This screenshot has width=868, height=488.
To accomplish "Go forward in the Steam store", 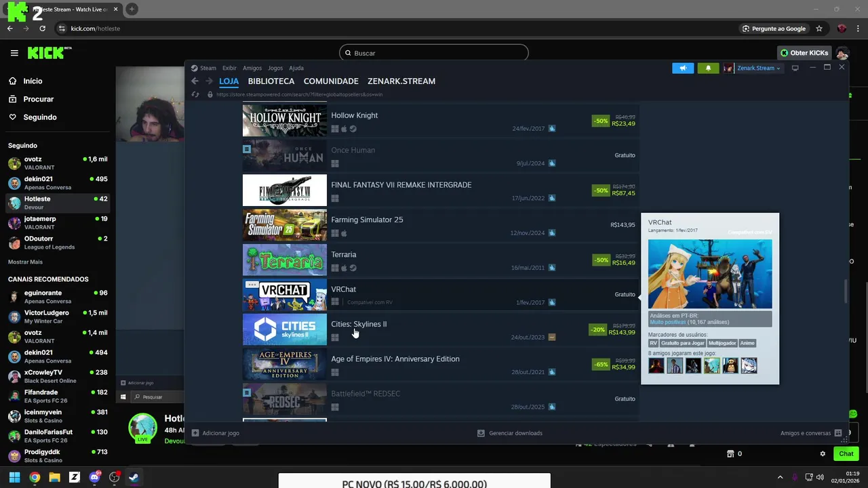I will click(209, 81).
